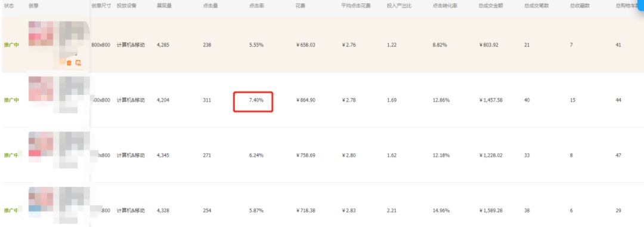The height and width of the screenshot is (227, 644).
Task: Click the ROI value 1.22
Action: (391, 45)
